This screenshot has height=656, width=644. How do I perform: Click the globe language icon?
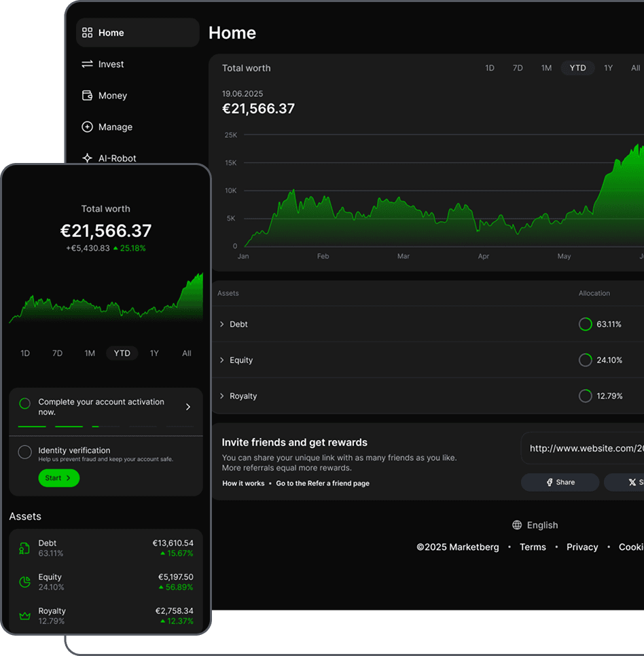(x=517, y=525)
